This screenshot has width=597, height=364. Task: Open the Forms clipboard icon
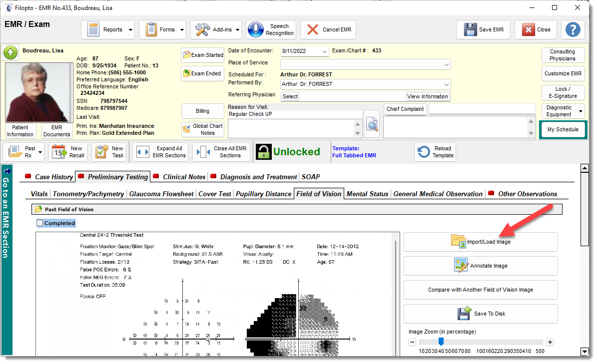[x=151, y=29]
